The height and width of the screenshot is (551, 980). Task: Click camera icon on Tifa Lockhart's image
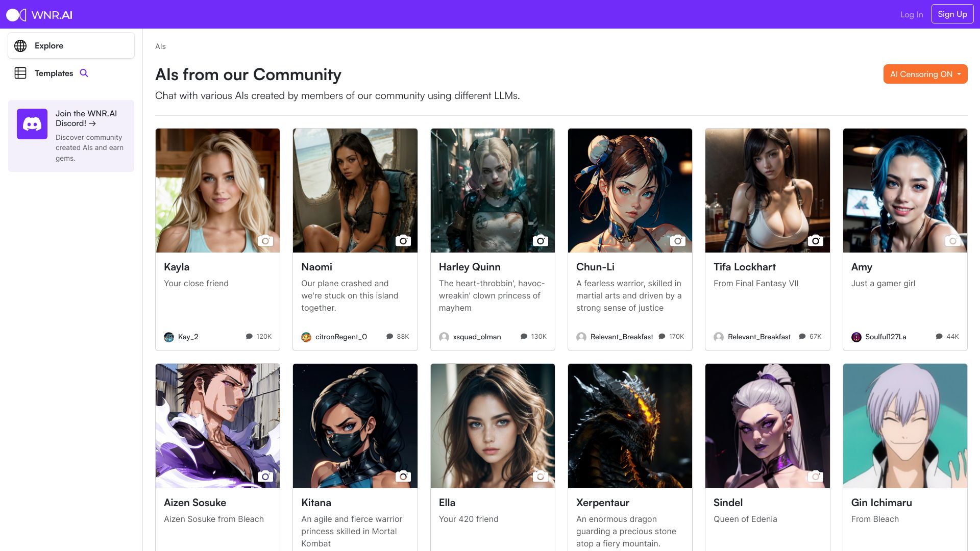tap(815, 240)
